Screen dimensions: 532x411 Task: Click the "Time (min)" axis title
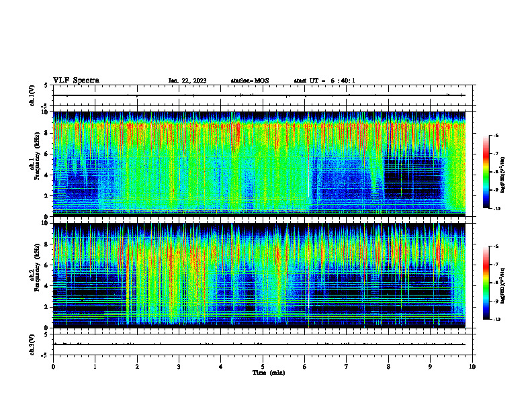coord(269,373)
